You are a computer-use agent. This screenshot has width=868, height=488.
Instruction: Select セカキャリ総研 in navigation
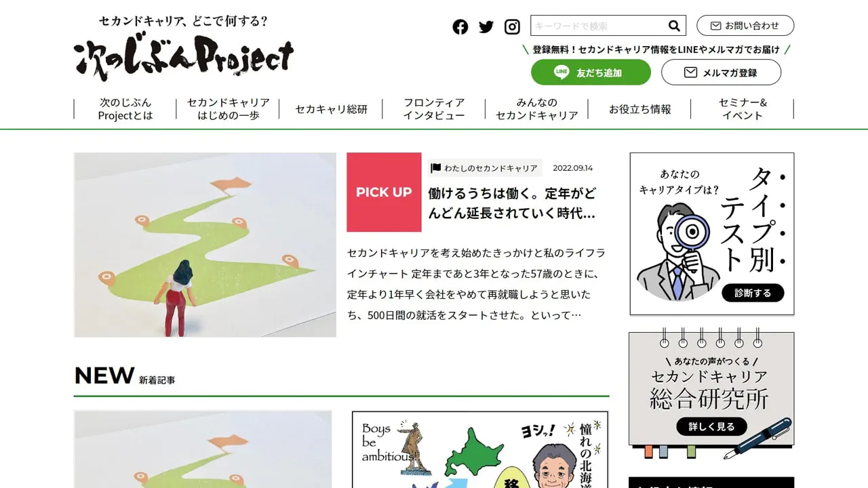331,109
